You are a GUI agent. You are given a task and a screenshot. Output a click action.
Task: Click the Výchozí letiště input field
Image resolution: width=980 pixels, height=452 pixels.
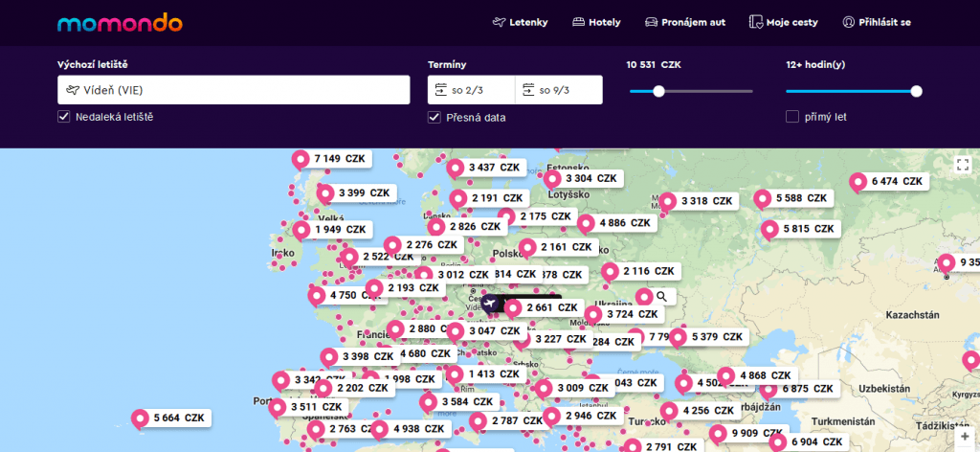point(234,90)
